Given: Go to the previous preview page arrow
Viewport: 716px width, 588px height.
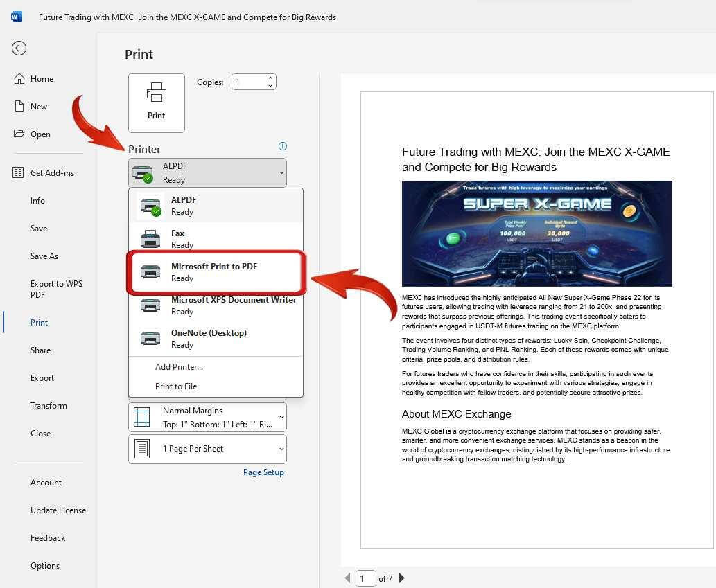Looking at the screenshot, I should point(348,578).
